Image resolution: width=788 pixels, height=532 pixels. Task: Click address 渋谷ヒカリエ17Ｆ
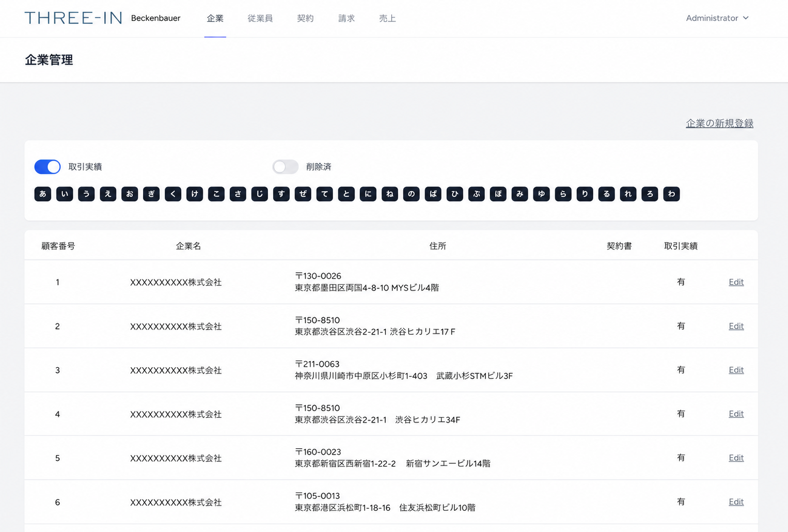[422, 332]
